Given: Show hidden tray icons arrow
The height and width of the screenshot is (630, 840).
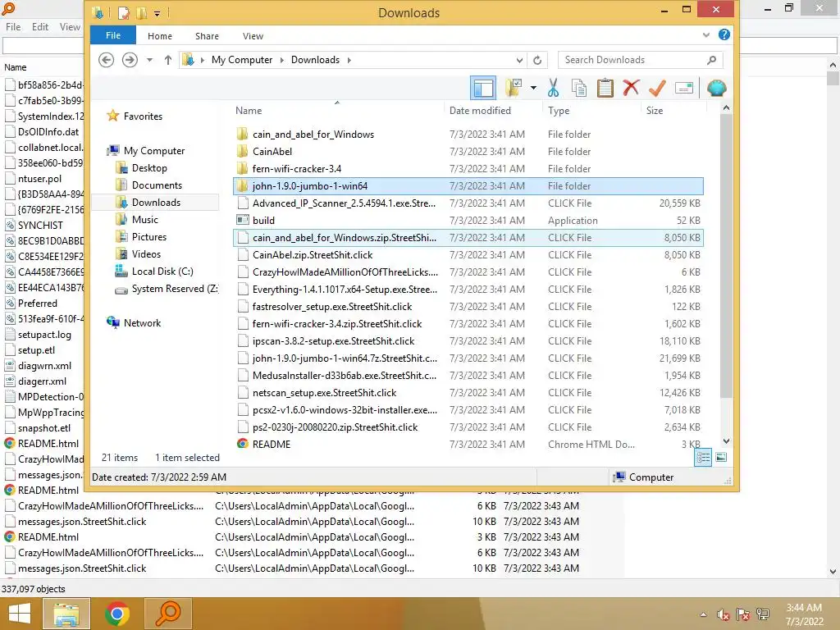Looking at the screenshot, I should [703, 614].
